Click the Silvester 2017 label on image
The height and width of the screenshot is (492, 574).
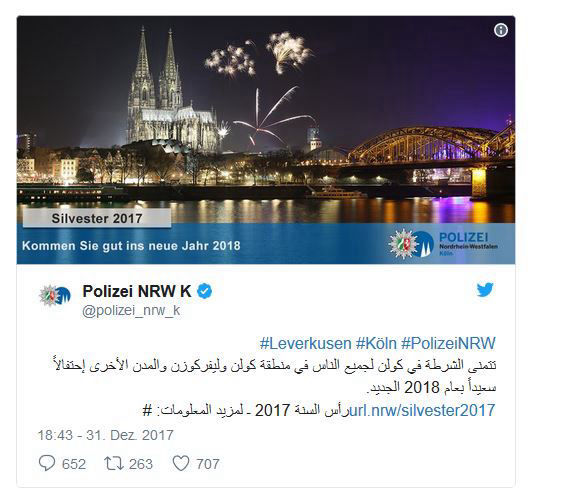(97, 218)
